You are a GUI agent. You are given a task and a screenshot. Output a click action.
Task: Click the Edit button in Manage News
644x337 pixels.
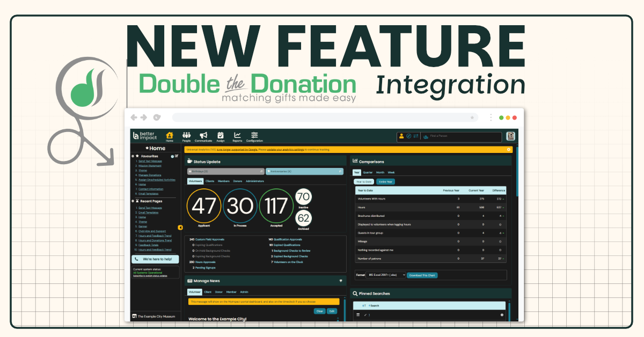tap(332, 311)
